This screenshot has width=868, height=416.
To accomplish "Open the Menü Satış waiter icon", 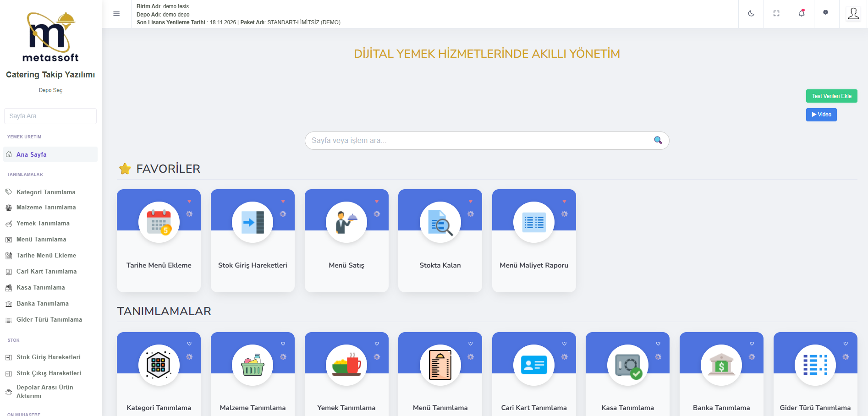I will click(346, 222).
